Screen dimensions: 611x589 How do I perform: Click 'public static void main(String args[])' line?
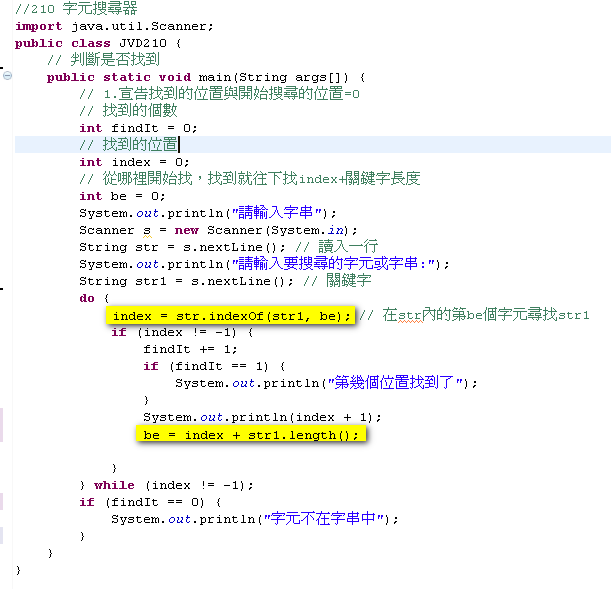pyautogui.click(x=206, y=77)
